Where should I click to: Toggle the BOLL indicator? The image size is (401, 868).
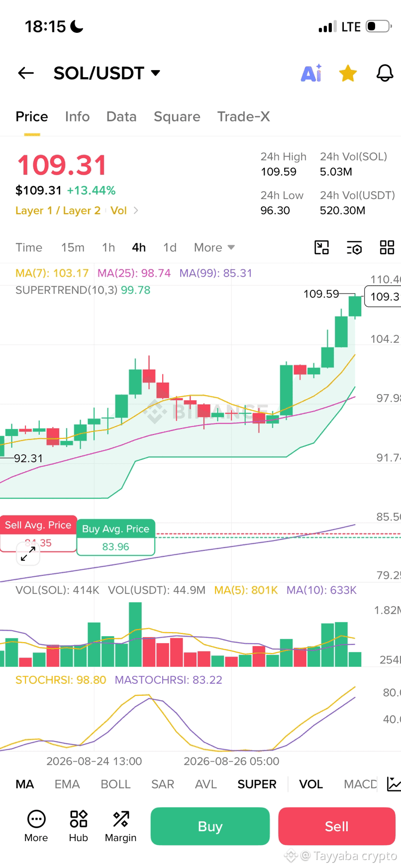click(x=115, y=784)
